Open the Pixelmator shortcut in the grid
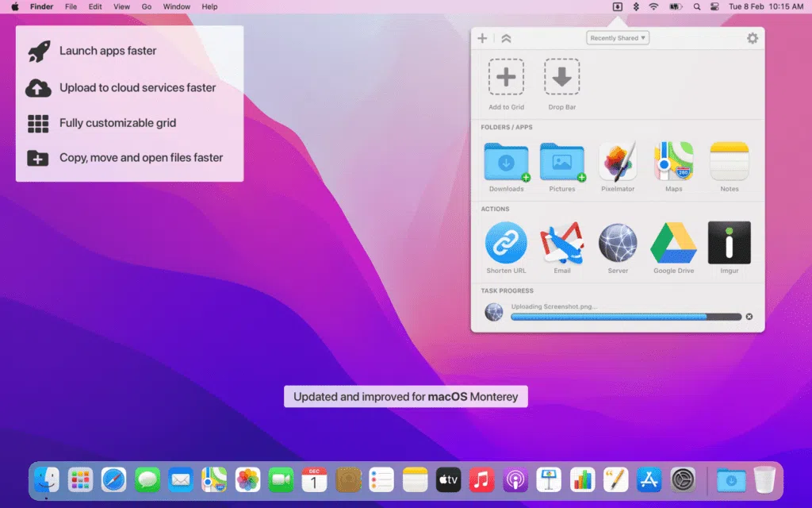Image resolution: width=812 pixels, height=508 pixels. (618, 161)
